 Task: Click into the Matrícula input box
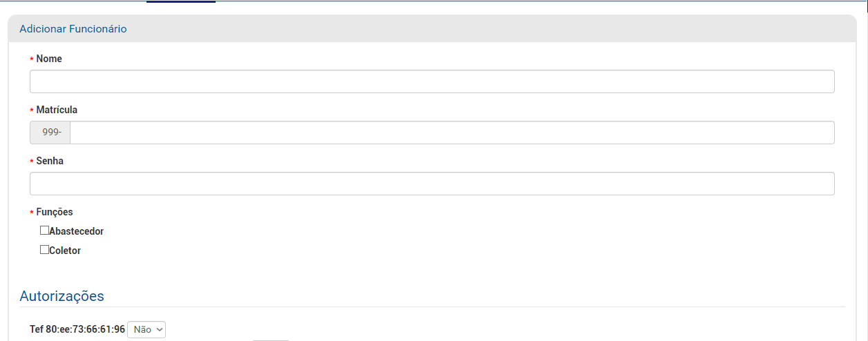click(452, 133)
